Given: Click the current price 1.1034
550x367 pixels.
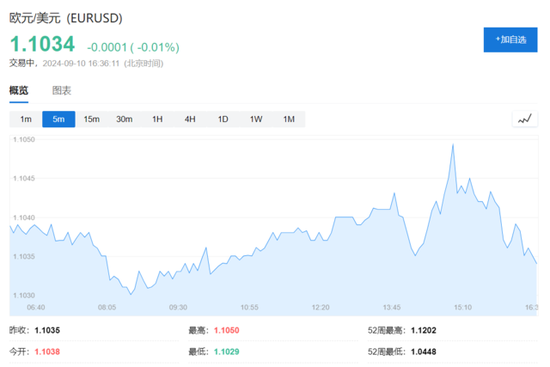Looking at the screenshot, I should (x=42, y=44).
